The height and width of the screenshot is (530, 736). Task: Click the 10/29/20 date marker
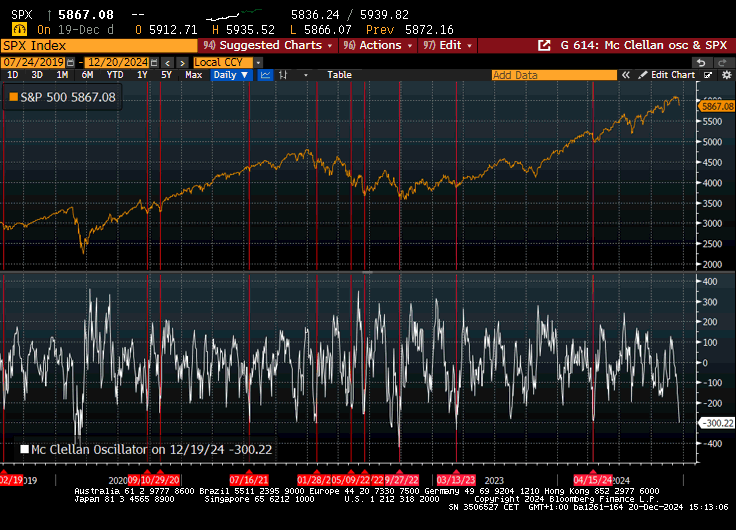pyautogui.click(x=162, y=480)
